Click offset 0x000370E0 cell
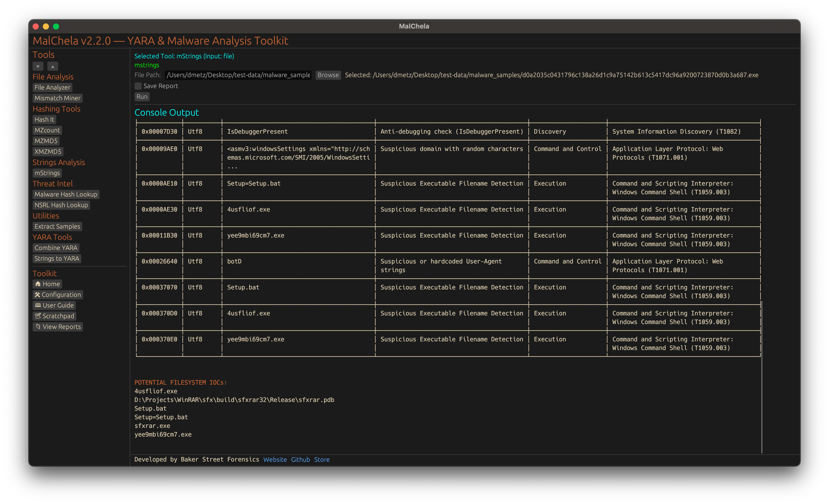The width and height of the screenshot is (829, 504). (159, 339)
